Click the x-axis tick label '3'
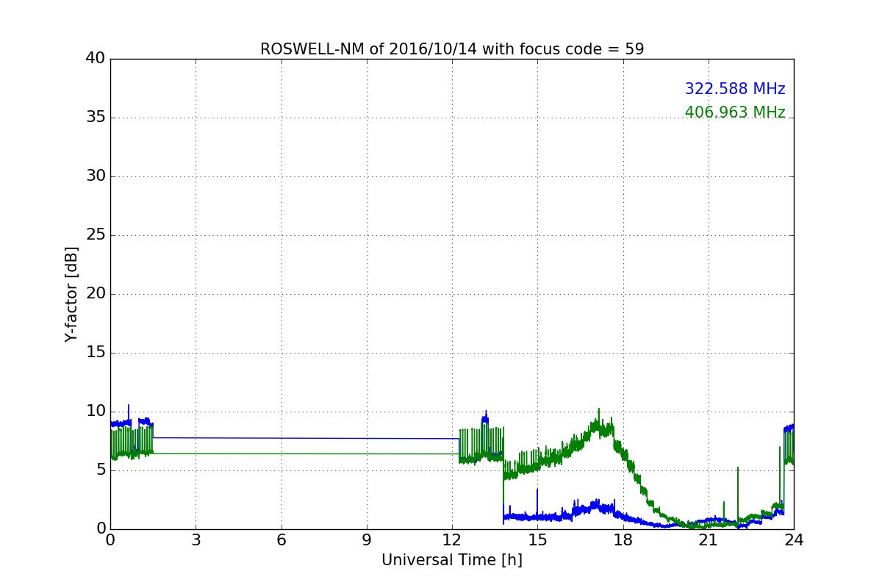Image resolution: width=882 pixels, height=588 pixels. [196, 540]
